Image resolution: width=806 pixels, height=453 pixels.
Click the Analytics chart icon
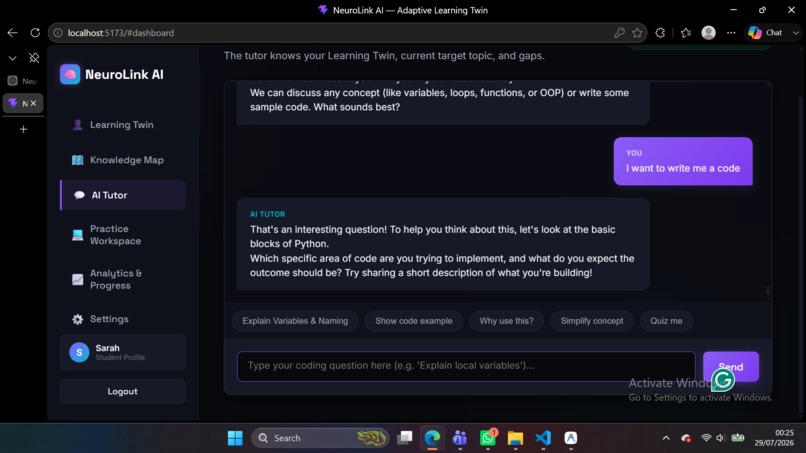[78, 279]
